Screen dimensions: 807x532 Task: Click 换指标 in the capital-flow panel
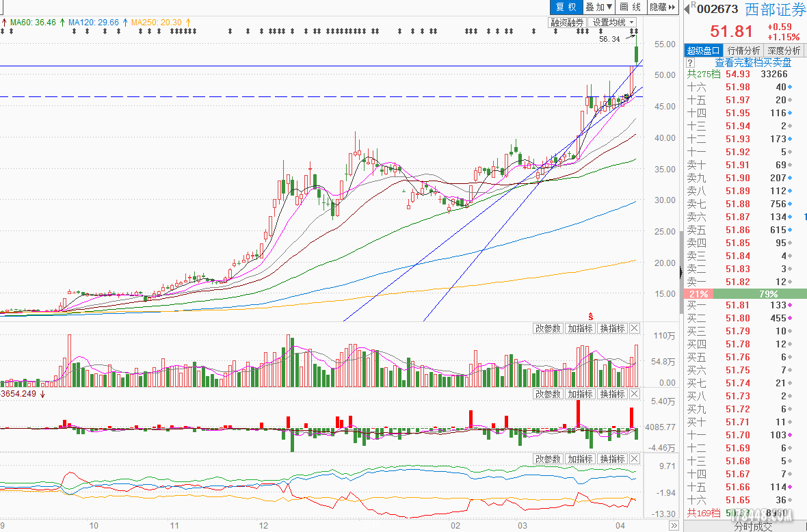click(x=613, y=394)
